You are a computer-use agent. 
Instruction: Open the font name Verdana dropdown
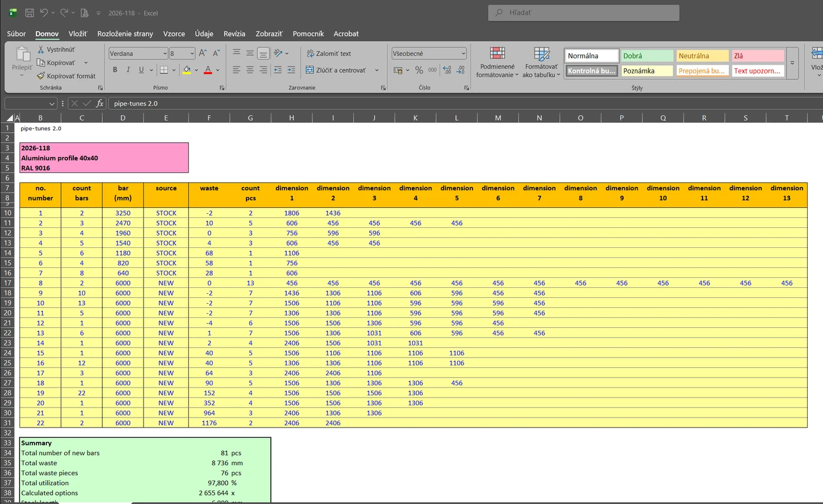165,53
